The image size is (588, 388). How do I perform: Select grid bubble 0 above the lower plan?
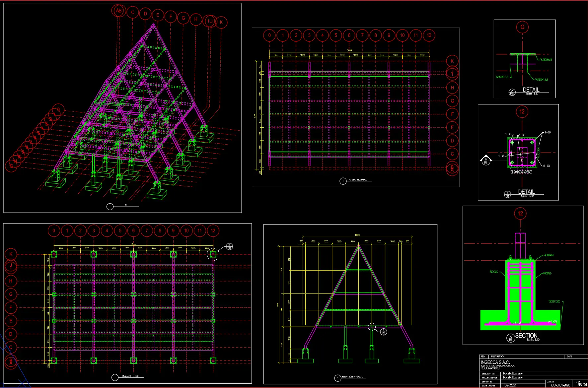(54, 230)
